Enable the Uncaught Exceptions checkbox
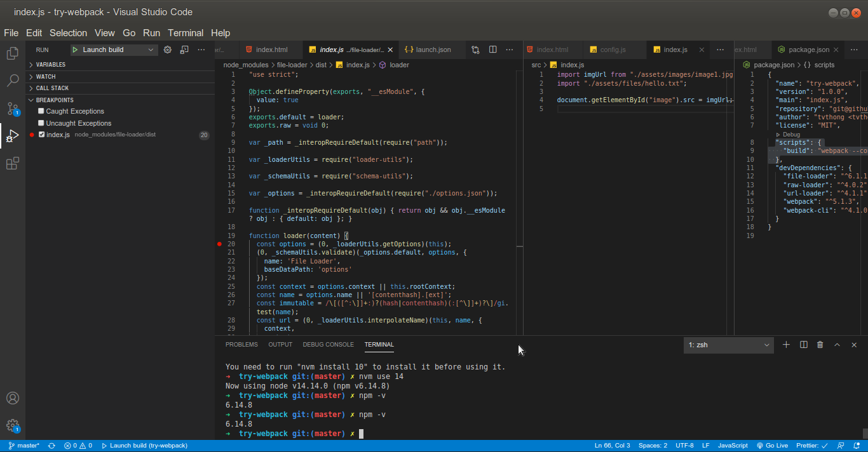 [x=41, y=123]
